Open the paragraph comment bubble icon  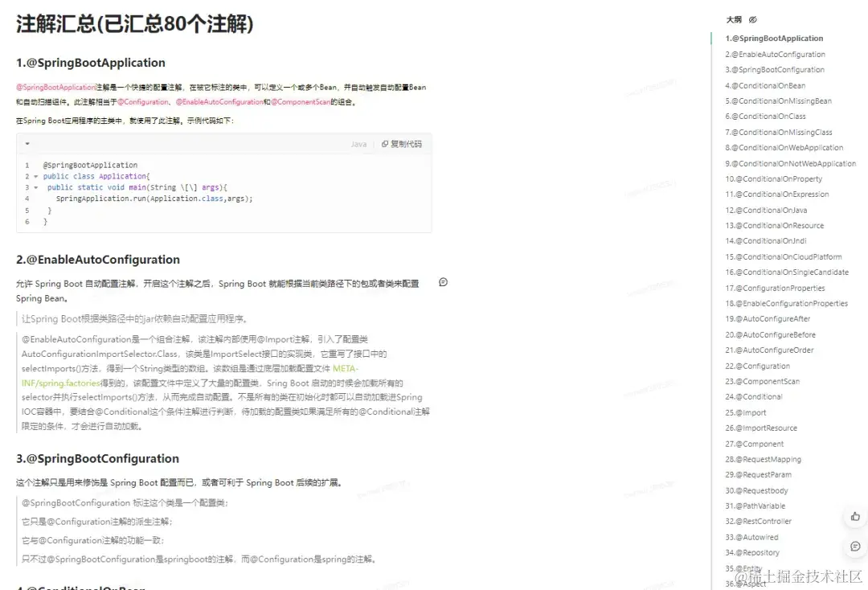(443, 282)
